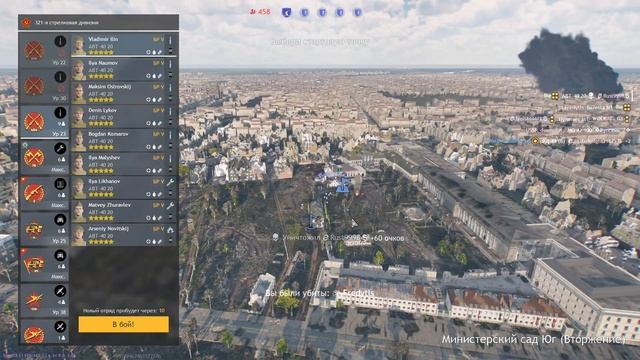Screen dimensions: 640x360
Task: Select soldier name 'Denis Lykov'
Action: (x=102, y=110)
